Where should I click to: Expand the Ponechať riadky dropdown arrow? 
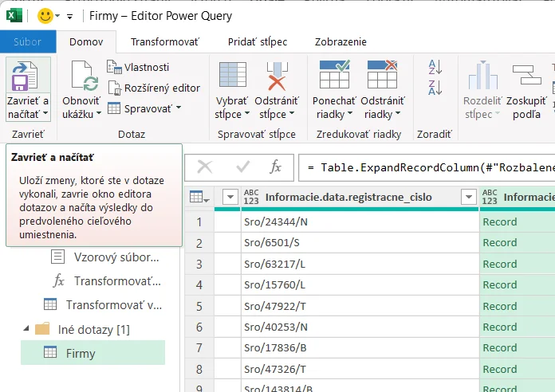point(350,114)
